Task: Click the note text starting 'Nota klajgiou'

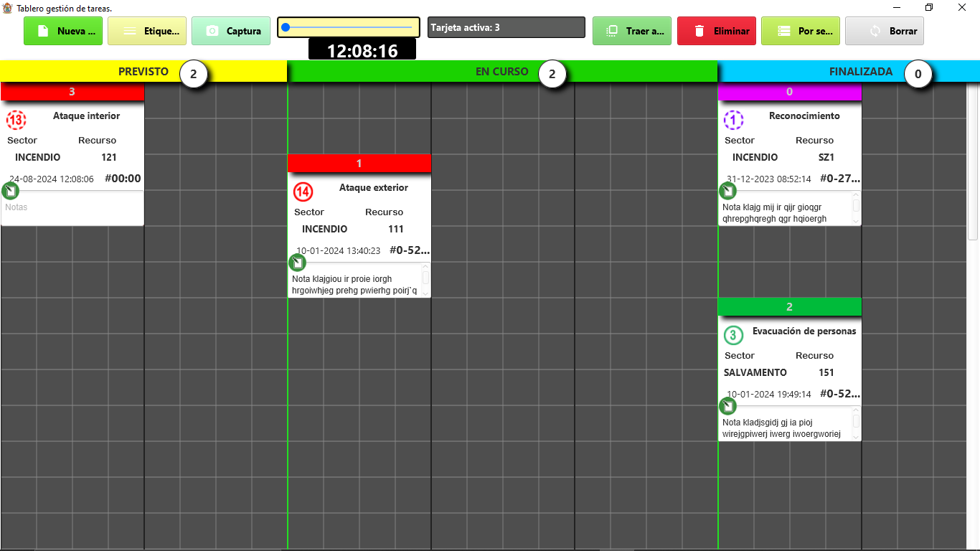Action: [x=354, y=285]
